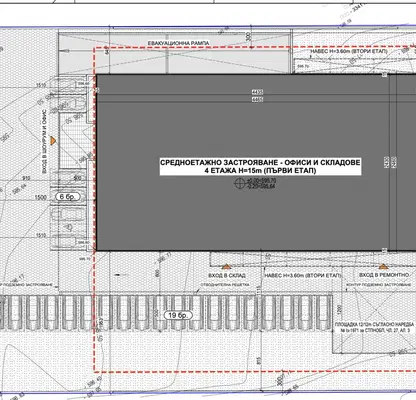Select the '6 бр.' parking count label

coord(68,197)
